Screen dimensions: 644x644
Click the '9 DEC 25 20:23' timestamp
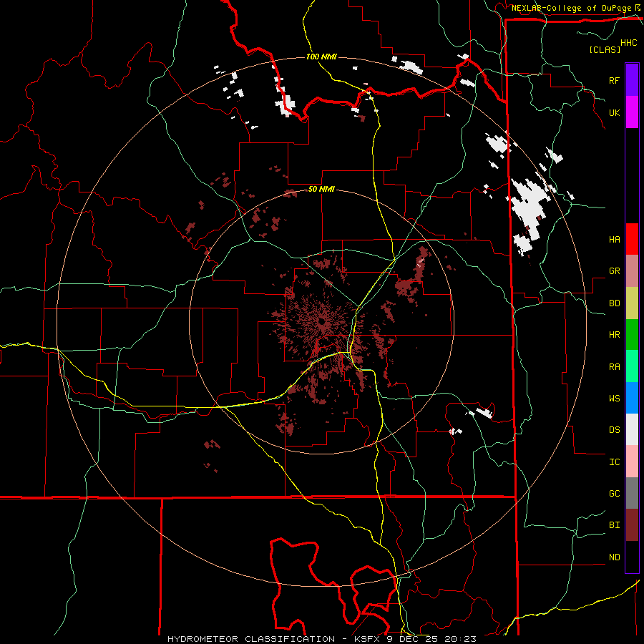(x=433, y=639)
